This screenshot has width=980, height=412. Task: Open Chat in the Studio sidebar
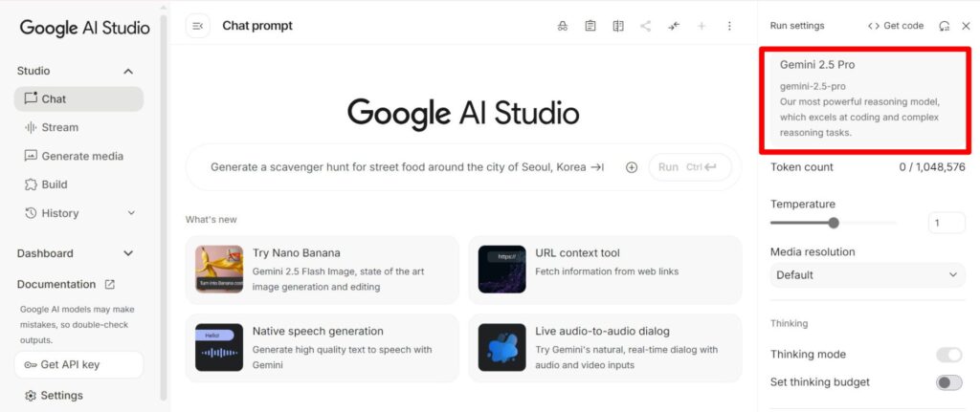coord(78,98)
